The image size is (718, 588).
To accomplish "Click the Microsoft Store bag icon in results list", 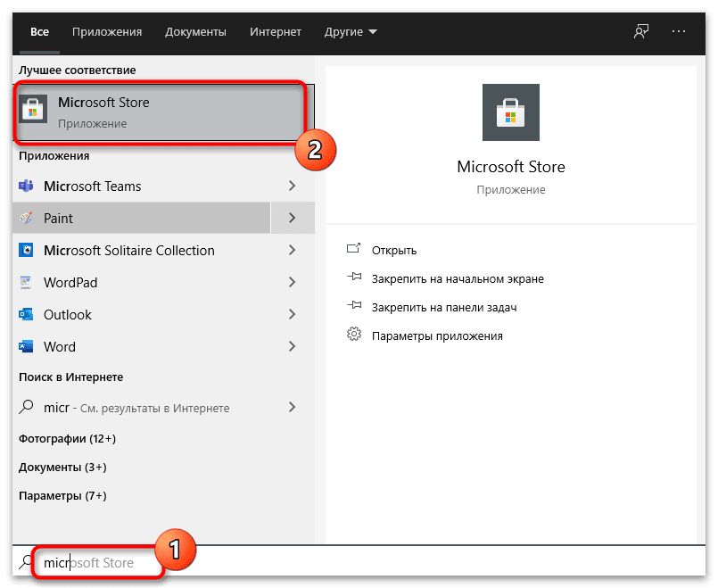I will point(33,109).
